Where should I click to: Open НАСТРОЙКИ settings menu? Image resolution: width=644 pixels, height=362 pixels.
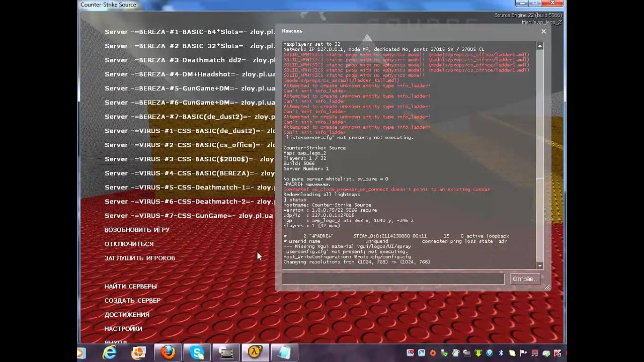123,328
